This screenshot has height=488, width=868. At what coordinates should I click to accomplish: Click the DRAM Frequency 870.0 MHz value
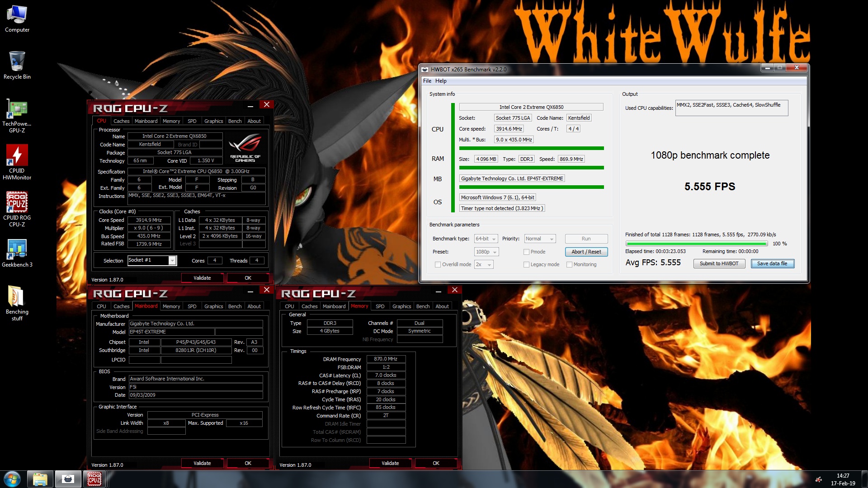pyautogui.click(x=386, y=359)
